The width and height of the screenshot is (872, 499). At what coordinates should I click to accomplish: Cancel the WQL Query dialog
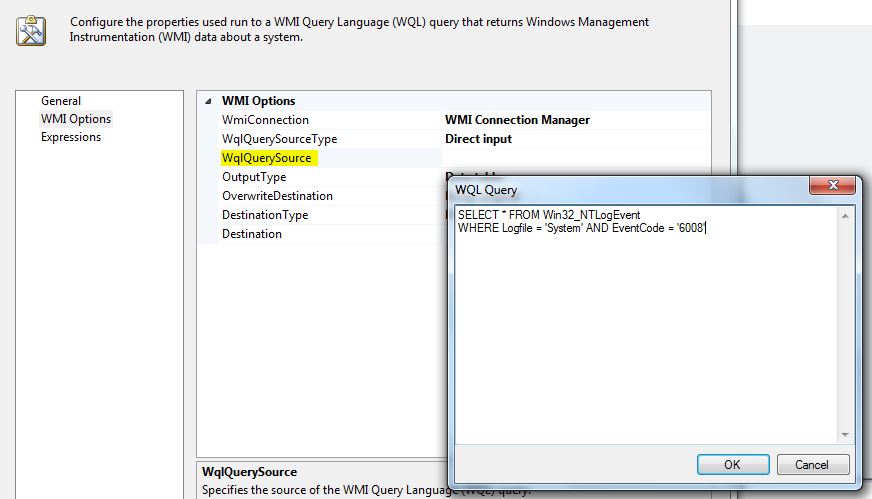coord(812,465)
